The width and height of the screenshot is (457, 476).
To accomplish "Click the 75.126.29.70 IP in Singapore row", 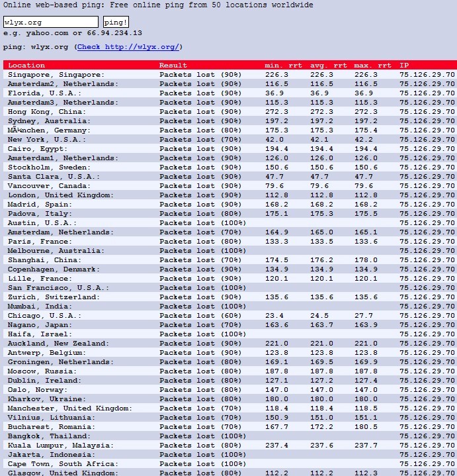I will coord(427,75).
